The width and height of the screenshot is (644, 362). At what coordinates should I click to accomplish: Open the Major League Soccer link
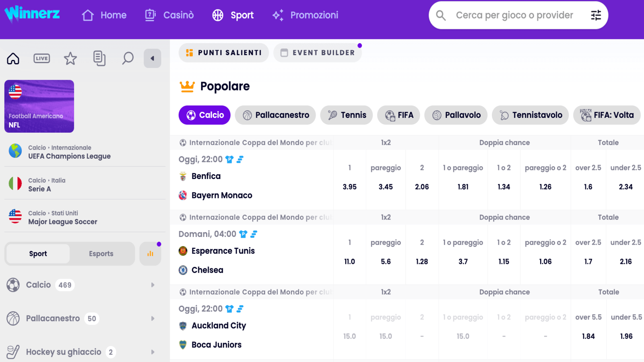coord(63,222)
